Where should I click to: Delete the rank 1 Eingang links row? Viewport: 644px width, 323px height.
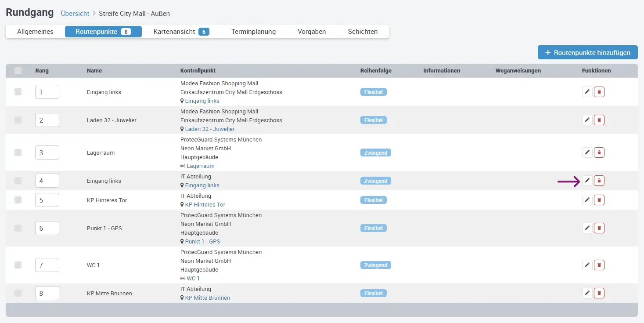(599, 92)
